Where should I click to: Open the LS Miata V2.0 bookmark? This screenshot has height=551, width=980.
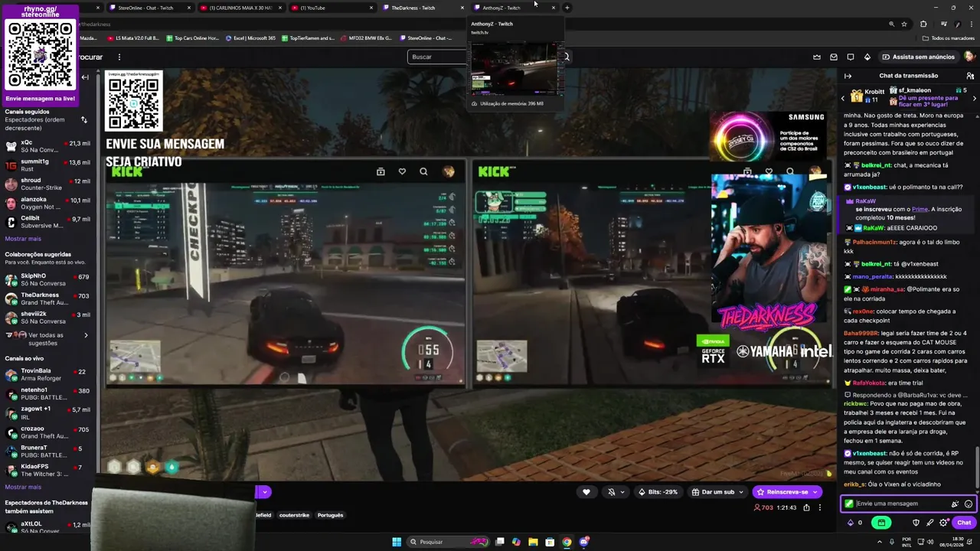(x=132, y=37)
